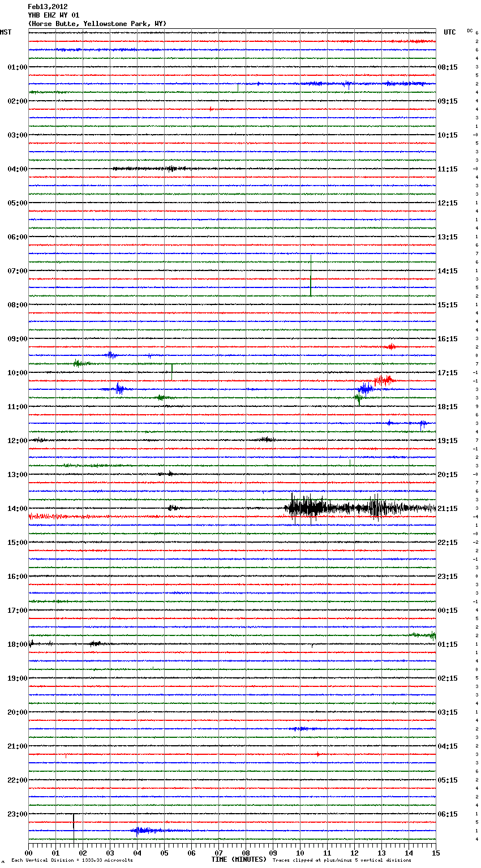
Task: Select the "01:00" MST time label
Action: pos(18,67)
